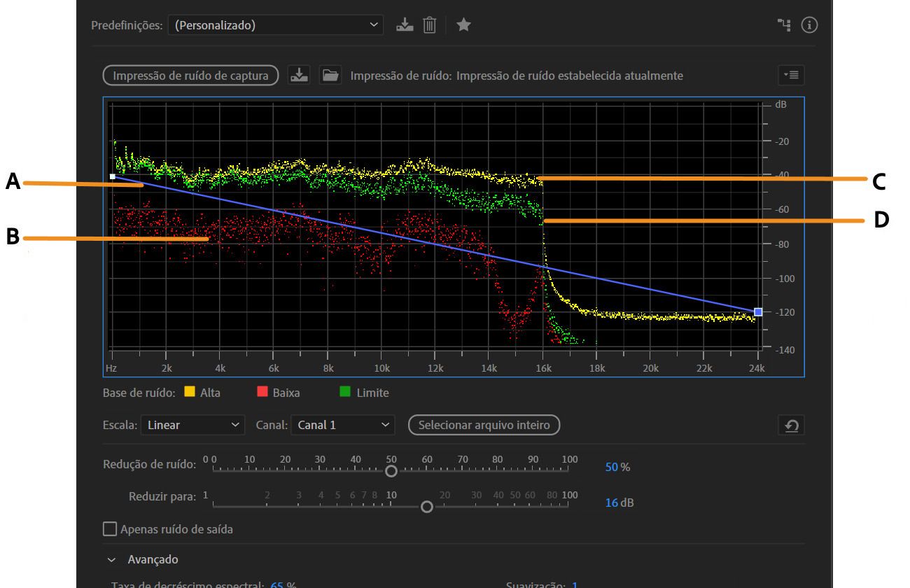Save the current noise print to disk
The height and width of the screenshot is (588, 910).
299,75
